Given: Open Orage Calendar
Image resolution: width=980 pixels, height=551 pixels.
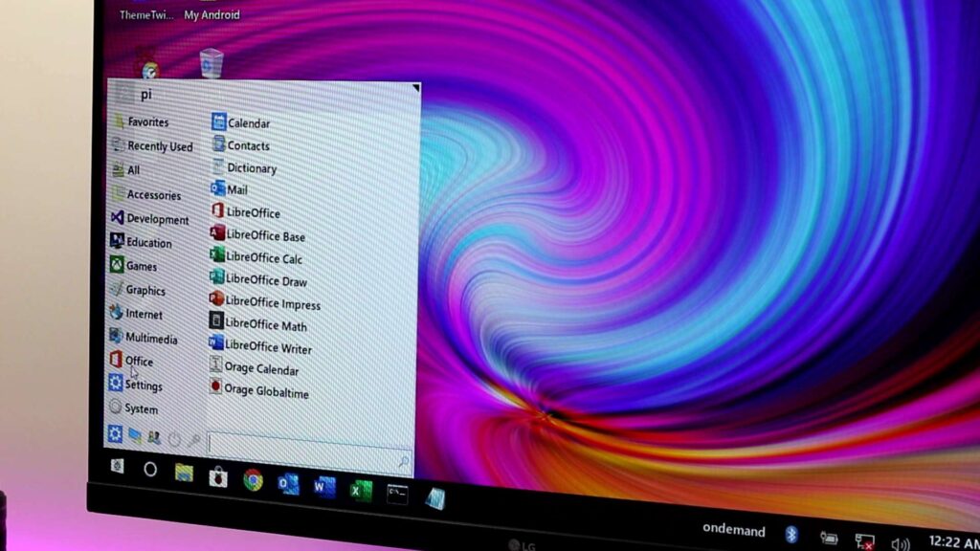Looking at the screenshot, I should [254, 368].
